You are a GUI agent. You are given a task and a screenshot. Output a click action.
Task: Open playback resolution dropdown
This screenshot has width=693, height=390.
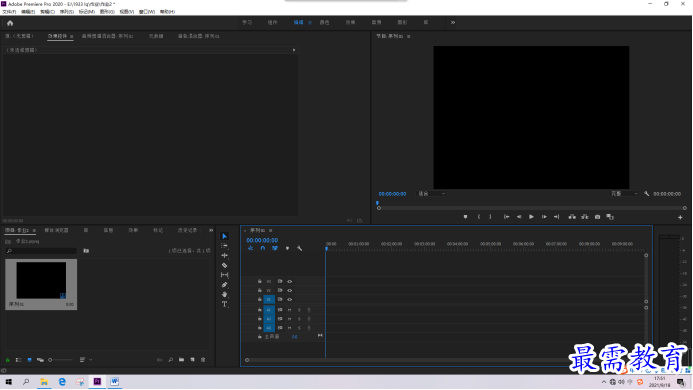tap(624, 194)
